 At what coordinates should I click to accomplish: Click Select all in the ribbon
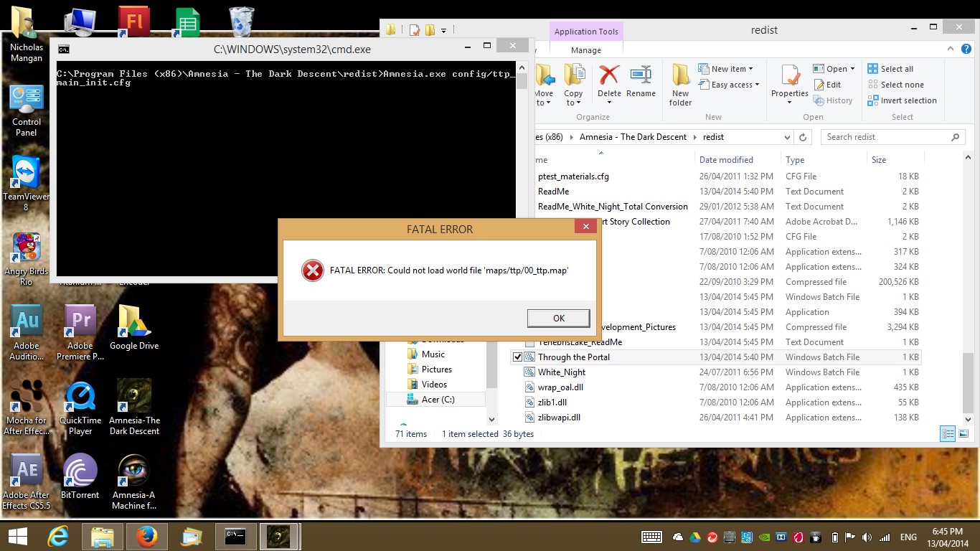[x=890, y=69]
